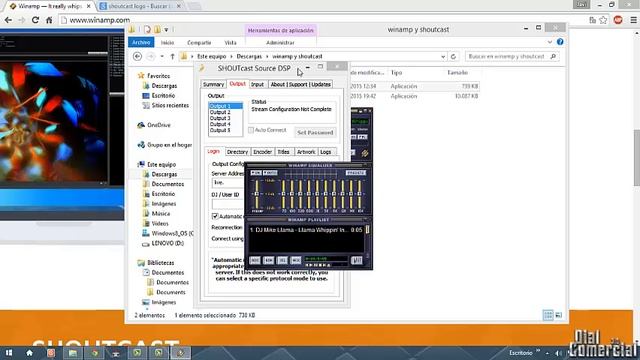Screen dimensions: 640x360
Task: Click the Sel button in Winamp playlist
Action: tap(282, 260)
